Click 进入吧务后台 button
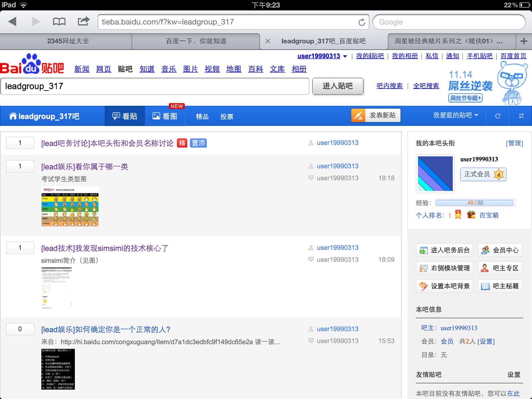The height and width of the screenshot is (399, 532). click(445, 250)
